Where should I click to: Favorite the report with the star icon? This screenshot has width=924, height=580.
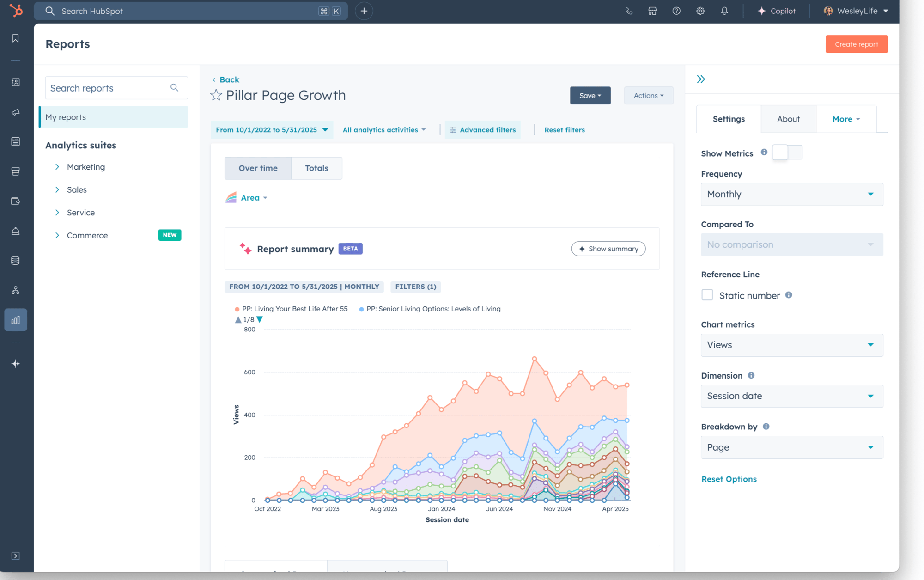tap(216, 95)
